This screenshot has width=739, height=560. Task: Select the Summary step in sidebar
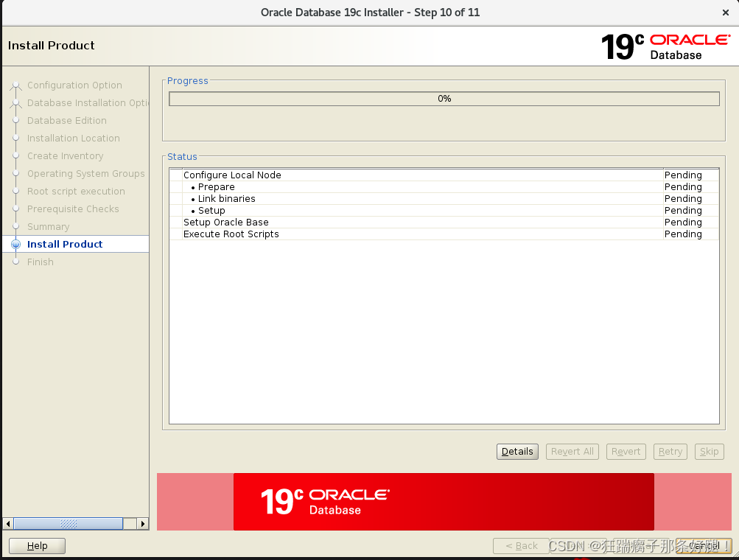(x=47, y=226)
